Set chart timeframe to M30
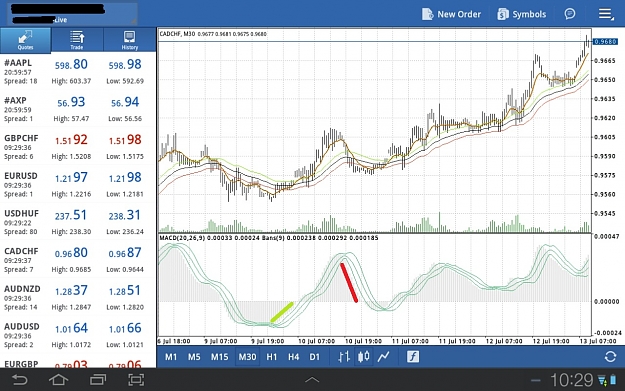 coord(247,357)
